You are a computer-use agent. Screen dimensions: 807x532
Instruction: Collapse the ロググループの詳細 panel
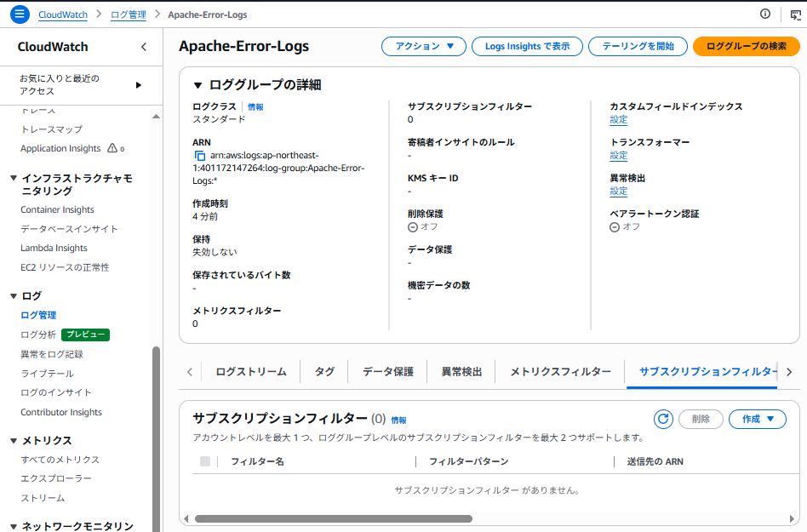click(x=197, y=85)
